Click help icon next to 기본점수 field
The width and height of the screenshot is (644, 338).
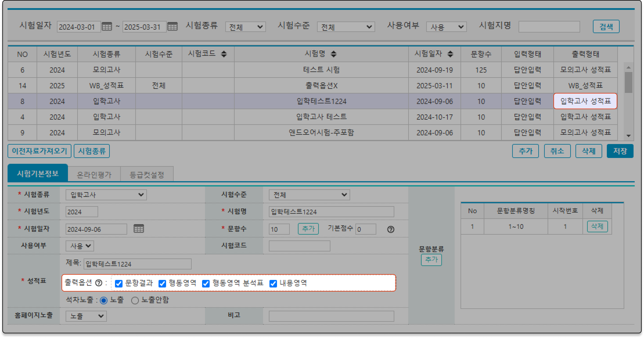[x=391, y=229]
